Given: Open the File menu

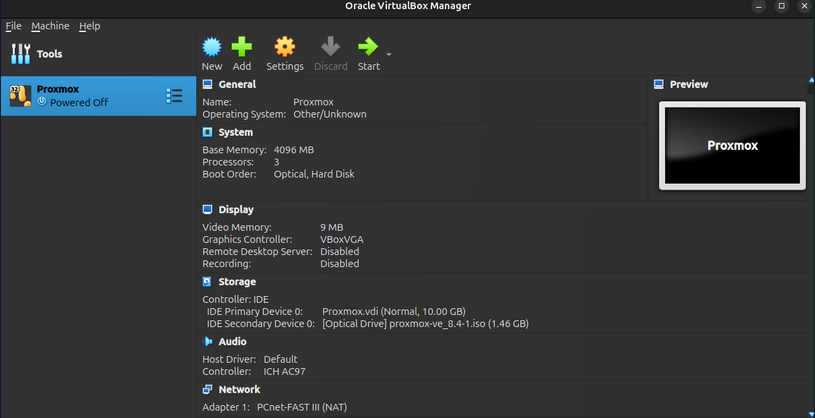Looking at the screenshot, I should 13,26.
